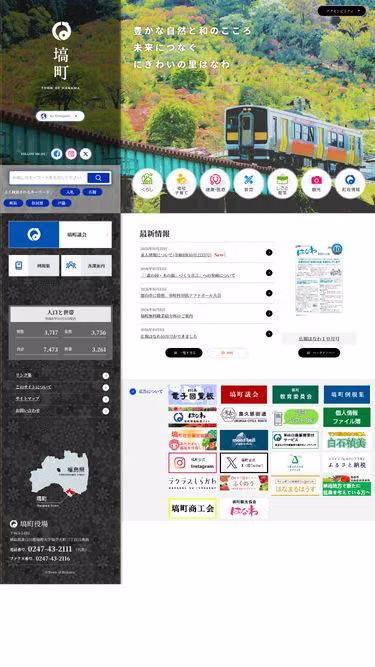The width and height of the screenshot is (375, 667).
Task: Open the 個人情報ファイル簿 green banner
Action: [347, 417]
